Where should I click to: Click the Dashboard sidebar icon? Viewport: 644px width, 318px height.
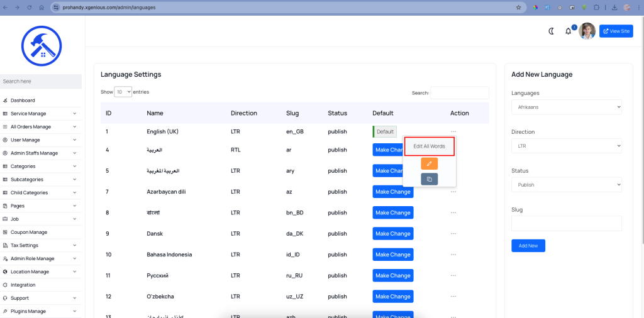click(x=5, y=101)
